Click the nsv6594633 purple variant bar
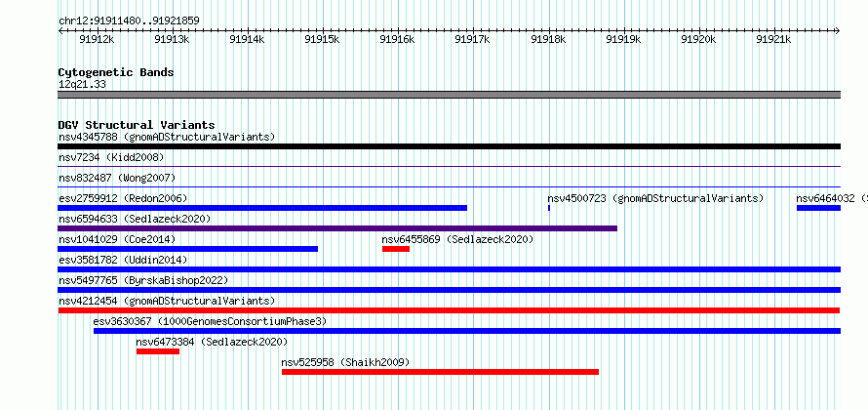 337,228
